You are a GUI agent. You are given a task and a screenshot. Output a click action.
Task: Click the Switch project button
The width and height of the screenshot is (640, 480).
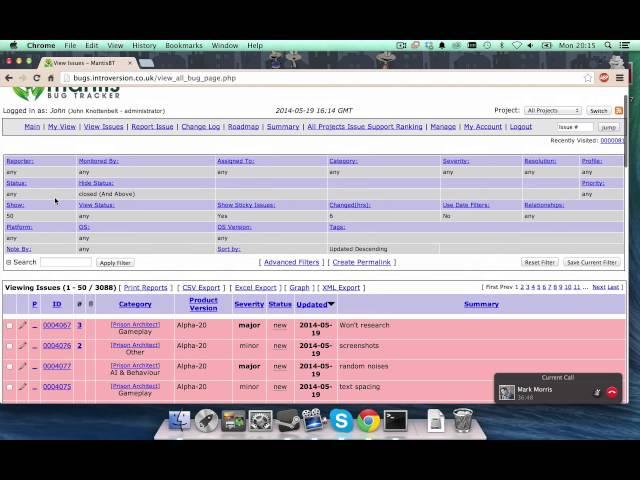(x=598, y=111)
